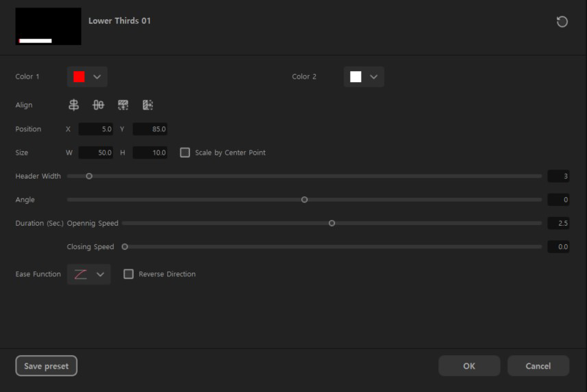Click the Position X input field
587x392 pixels.
click(96, 129)
